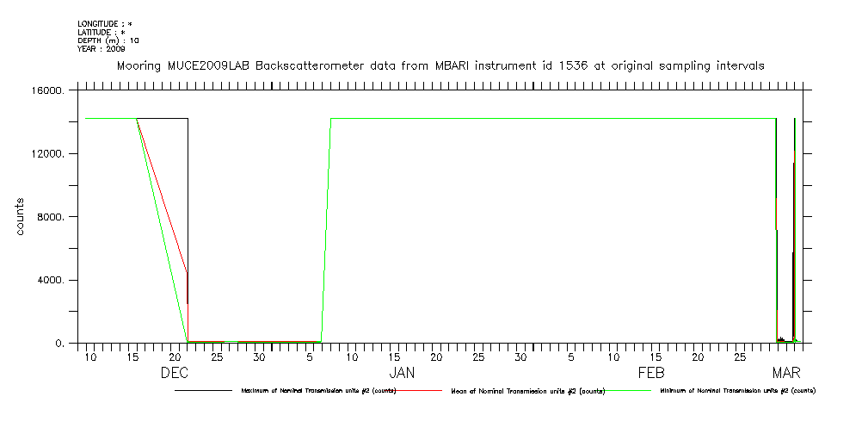Image resolution: width=868 pixels, height=434 pixels.
Task: Click the DEPTH (m) : 10 header line
Action: (108, 40)
